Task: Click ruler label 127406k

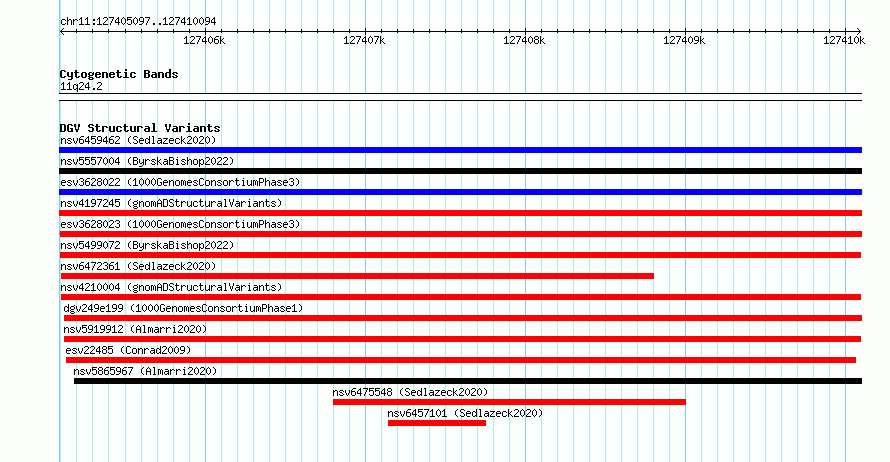Action: point(204,40)
